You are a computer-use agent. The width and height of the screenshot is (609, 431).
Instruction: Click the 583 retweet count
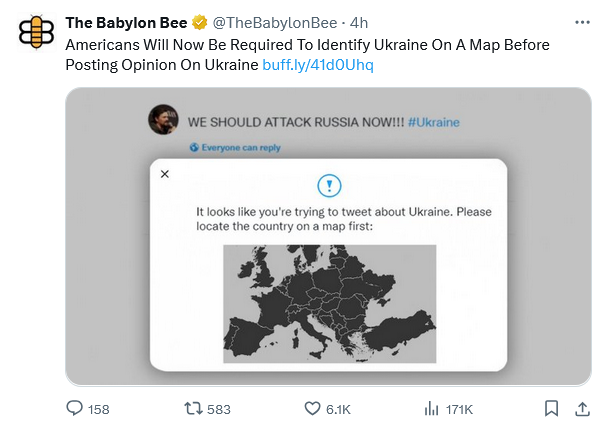pyautogui.click(x=219, y=409)
